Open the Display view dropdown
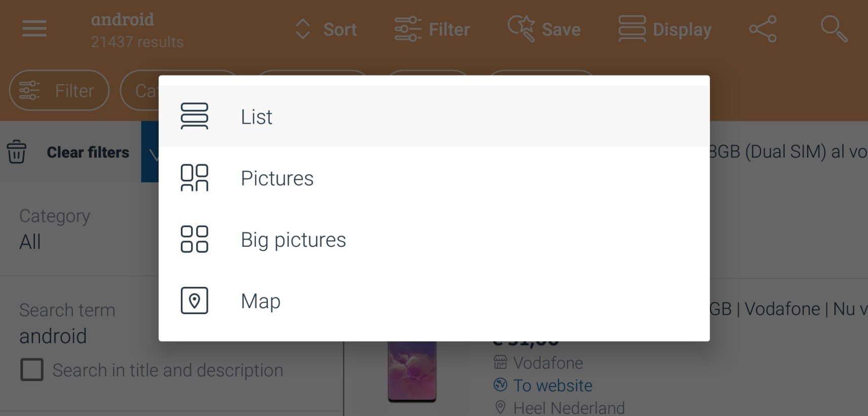Viewport: 868px width, 416px height. click(x=665, y=29)
